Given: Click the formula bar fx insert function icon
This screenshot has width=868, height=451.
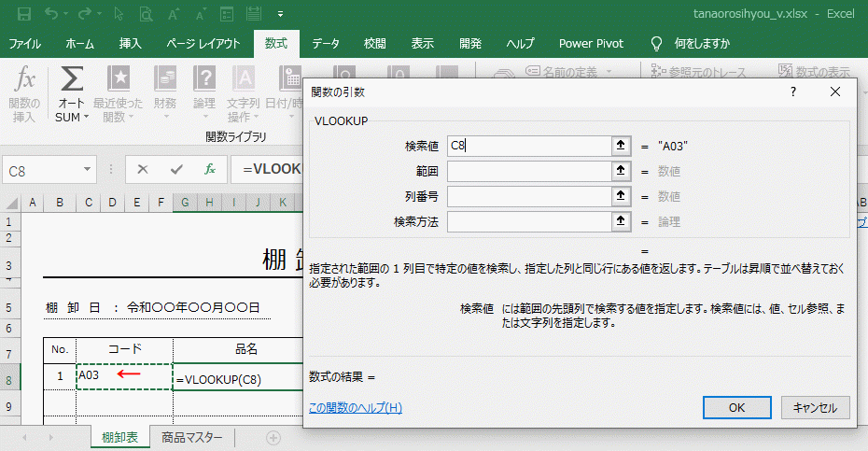Looking at the screenshot, I should [210, 170].
